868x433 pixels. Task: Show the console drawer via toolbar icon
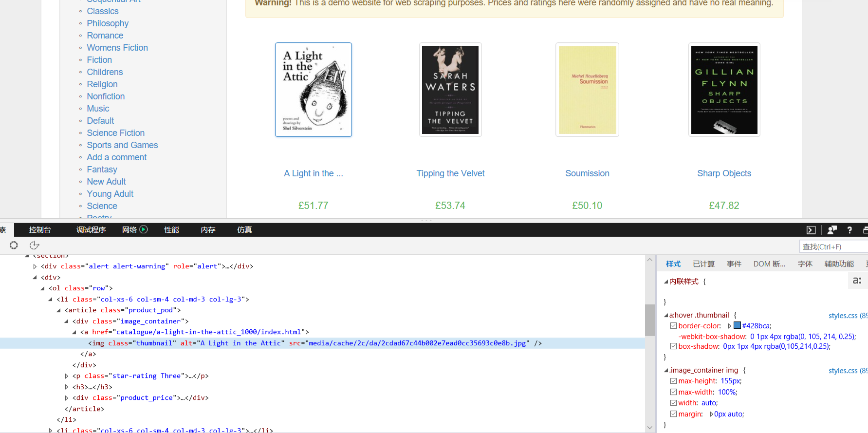pyautogui.click(x=811, y=230)
